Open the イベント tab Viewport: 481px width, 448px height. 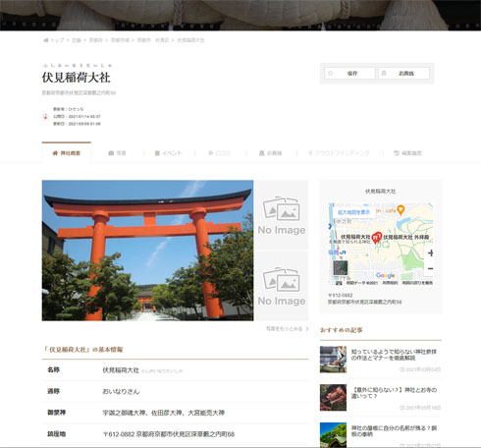pos(168,153)
